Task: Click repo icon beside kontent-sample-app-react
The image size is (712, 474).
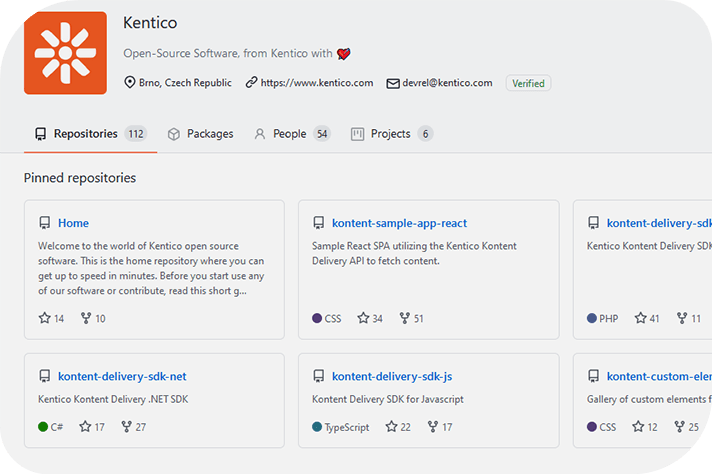Action: coord(319,223)
